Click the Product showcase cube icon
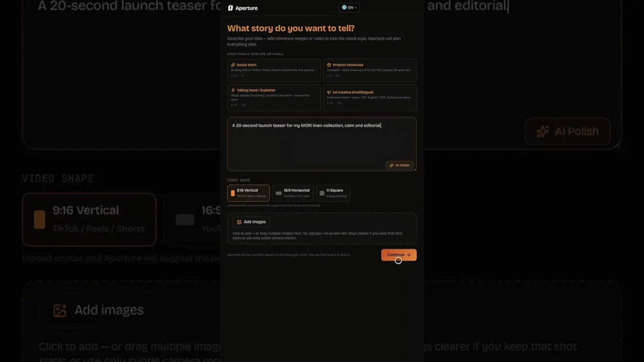This screenshot has width=644, height=362. pos(329,65)
